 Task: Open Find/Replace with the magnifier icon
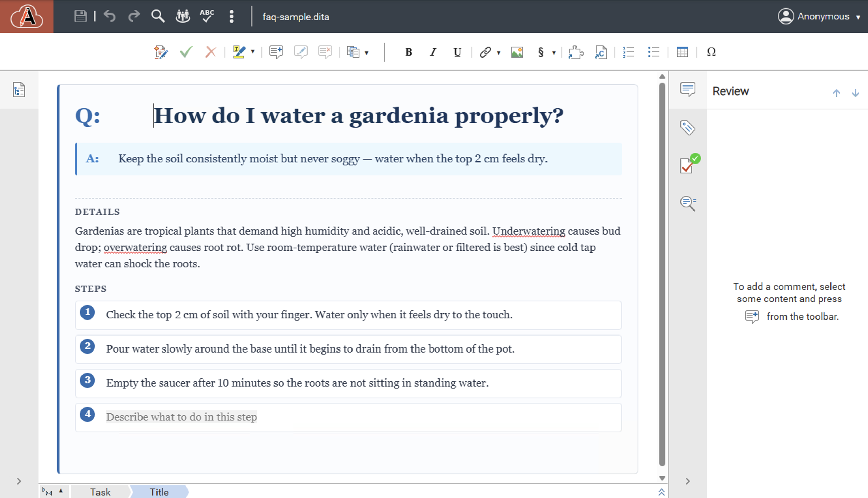[158, 16]
